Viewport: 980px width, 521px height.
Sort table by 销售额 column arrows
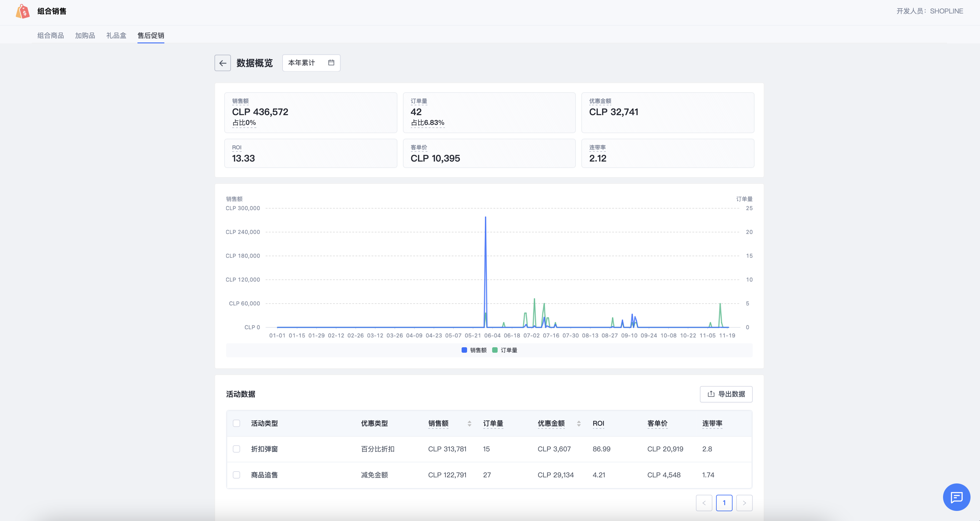click(470, 424)
